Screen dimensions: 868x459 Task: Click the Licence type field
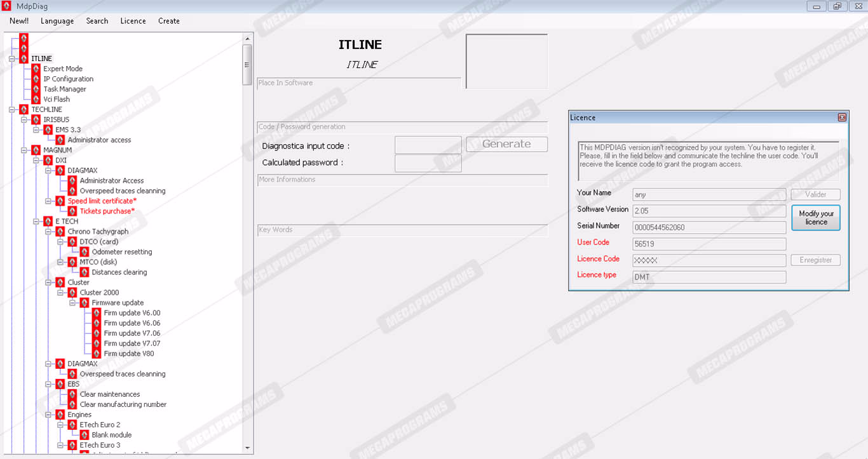pyautogui.click(x=709, y=277)
